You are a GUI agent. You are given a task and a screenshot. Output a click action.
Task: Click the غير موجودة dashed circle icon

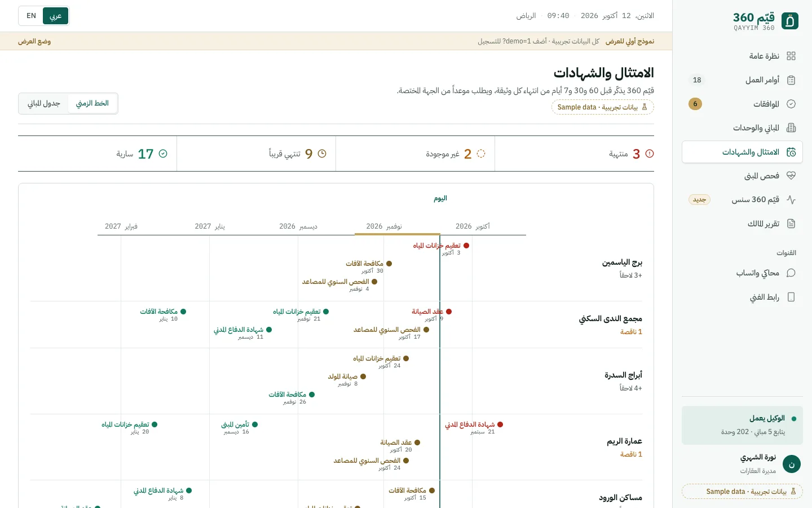481,154
